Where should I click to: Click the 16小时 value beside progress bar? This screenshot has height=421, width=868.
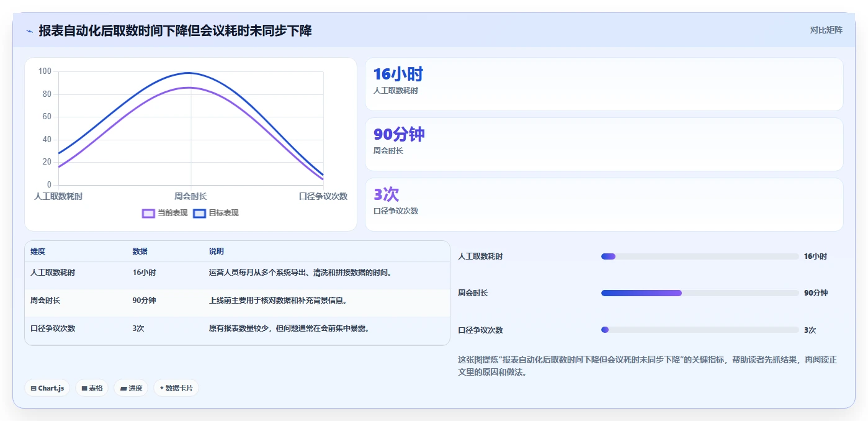pyautogui.click(x=815, y=256)
